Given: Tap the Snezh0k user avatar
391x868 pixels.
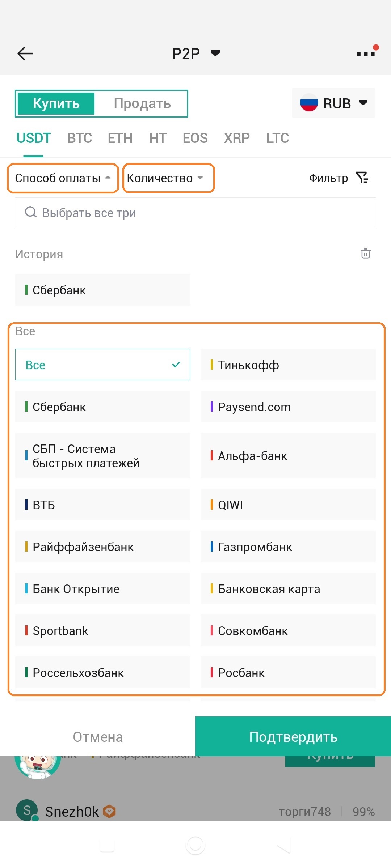Looking at the screenshot, I should [27, 810].
